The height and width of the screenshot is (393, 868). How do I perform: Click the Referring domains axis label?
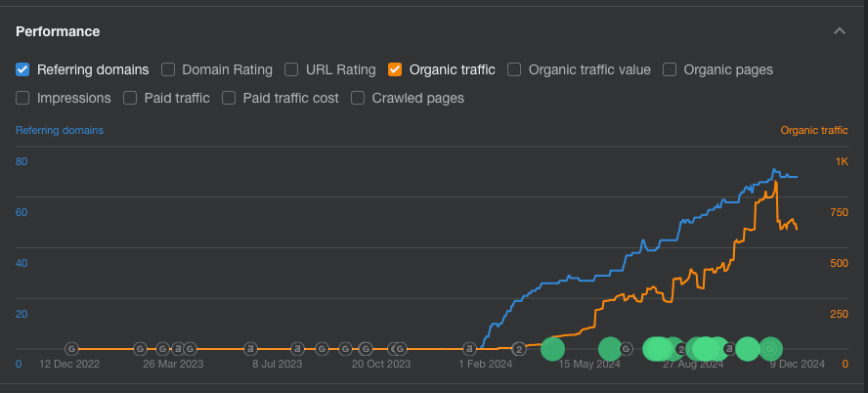(60, 130)
